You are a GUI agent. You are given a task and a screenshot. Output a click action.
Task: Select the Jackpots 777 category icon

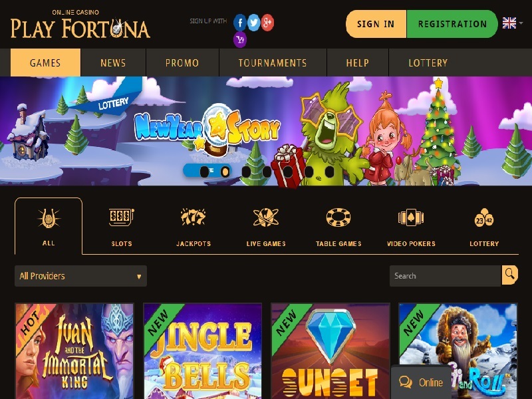[193, 217]
